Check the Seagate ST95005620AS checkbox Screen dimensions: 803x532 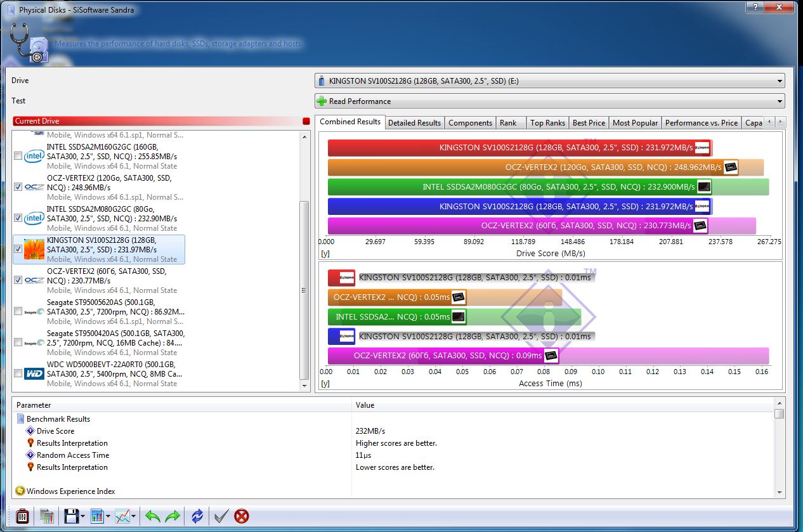(18, 311)
